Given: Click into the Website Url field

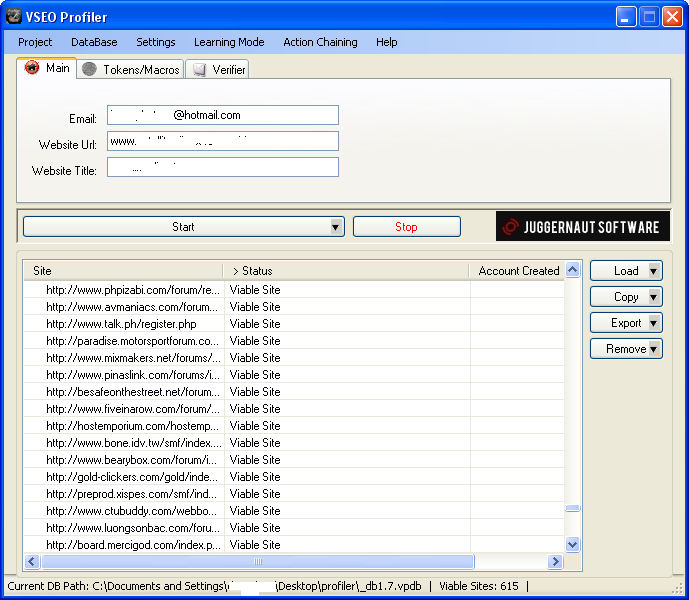Looking at the screenshot, I should pyautogui.click(x=223, y=141).
